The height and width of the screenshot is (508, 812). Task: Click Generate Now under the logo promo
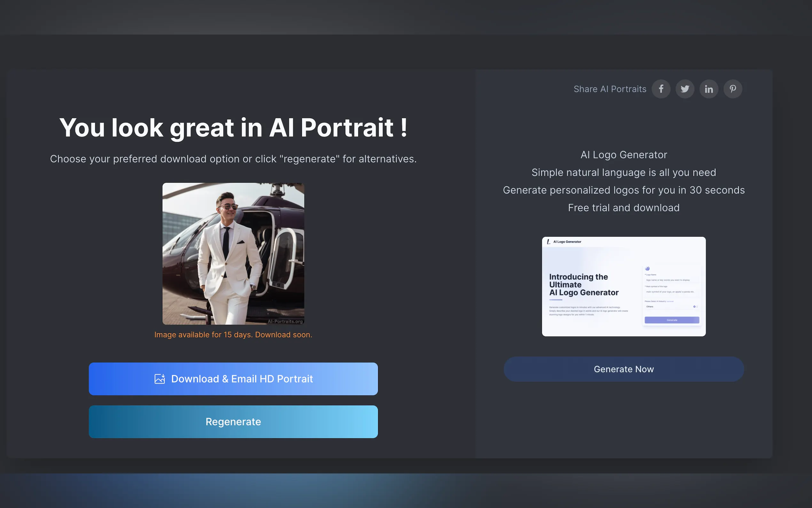tap(623, 369)
